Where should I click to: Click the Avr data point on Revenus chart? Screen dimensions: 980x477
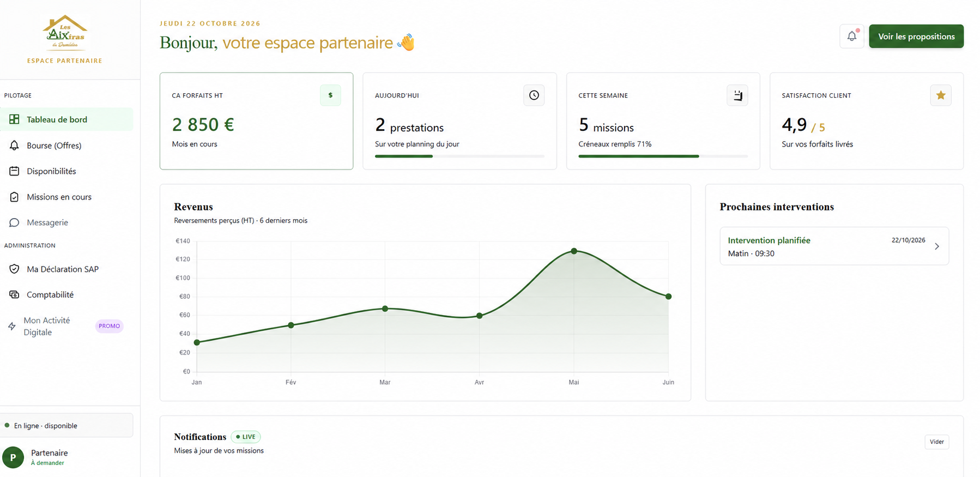pyautogui.click(x=480, y=316)
